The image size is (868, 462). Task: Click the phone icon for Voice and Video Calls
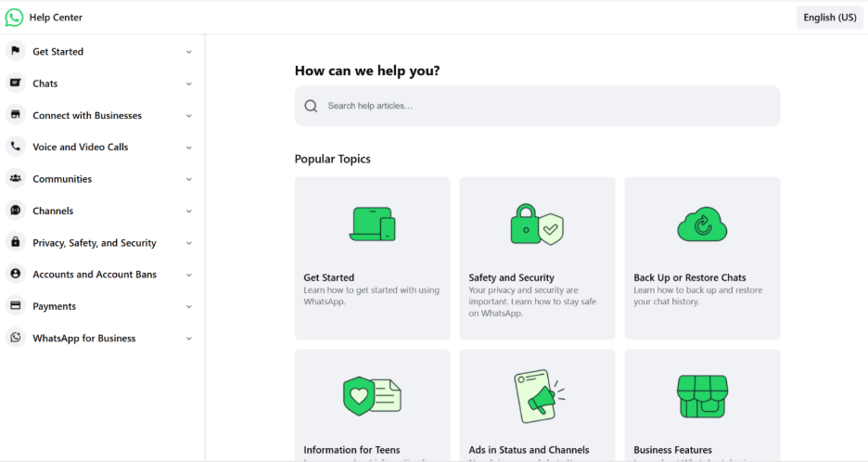(15, 147)
